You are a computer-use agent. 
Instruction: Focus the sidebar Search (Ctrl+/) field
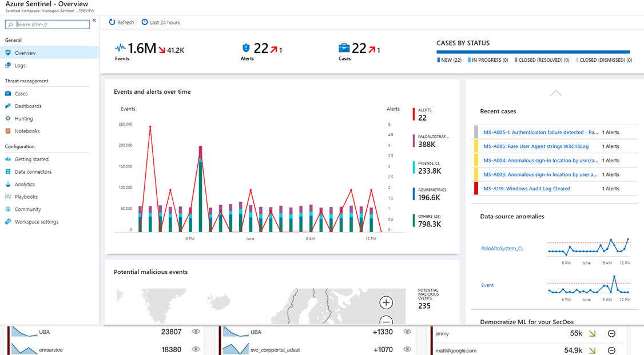[x=47, y=25]
